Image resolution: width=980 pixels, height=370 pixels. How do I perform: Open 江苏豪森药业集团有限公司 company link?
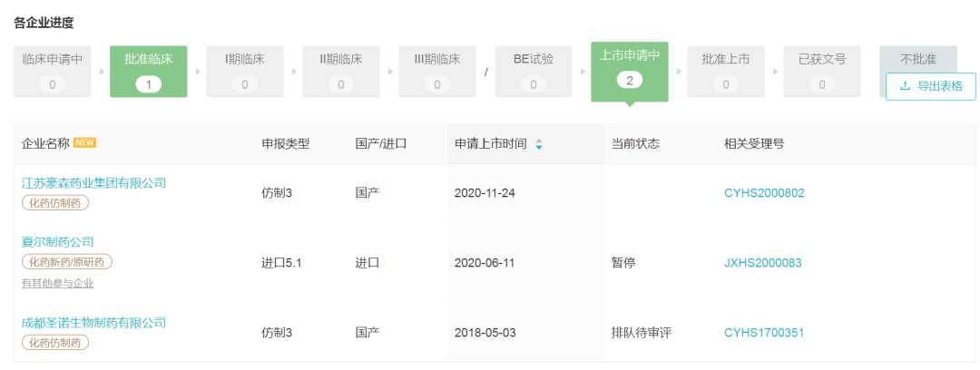93,183
